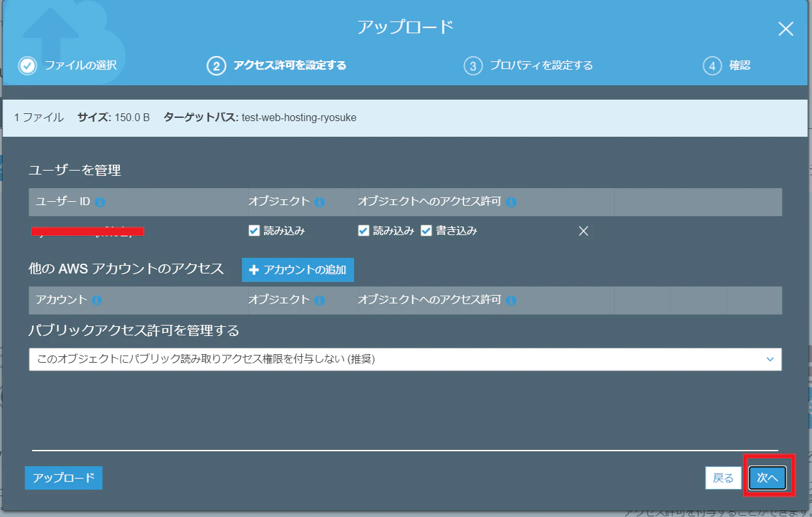Uncheck the 書き込み permission checkbox
Screen dimensions: 812x517
pyautogui.click(x=426, y=231)
